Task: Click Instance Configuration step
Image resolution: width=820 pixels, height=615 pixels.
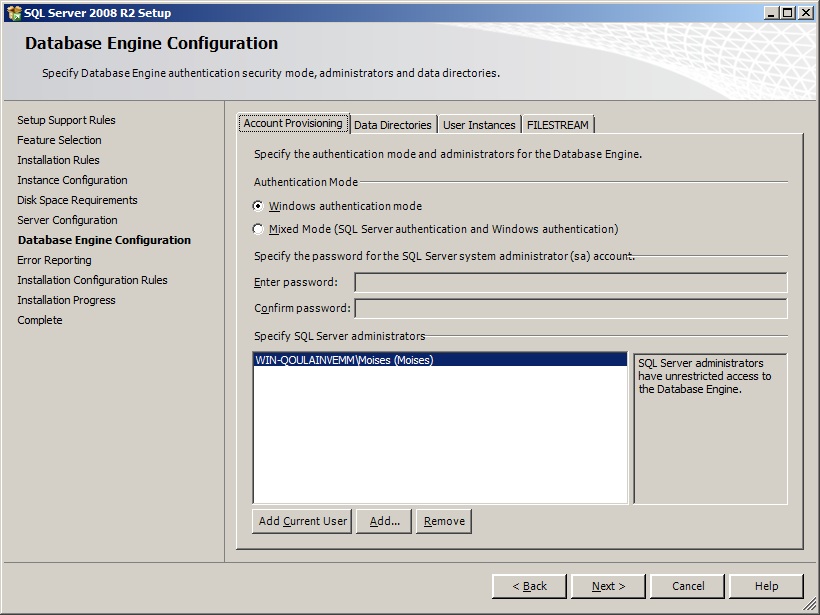Action: tap(72, 180)
